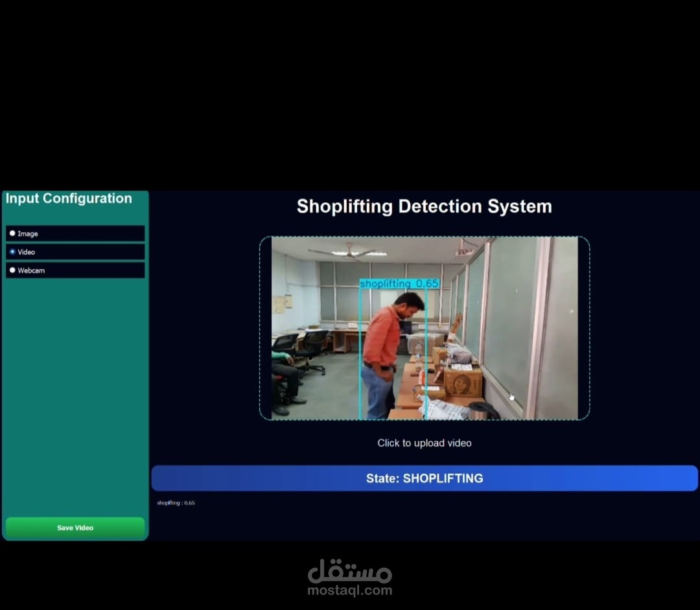Click the 'shoplifting 0.65' detection box label
700x610 pixels.
[x=399, y=283]
